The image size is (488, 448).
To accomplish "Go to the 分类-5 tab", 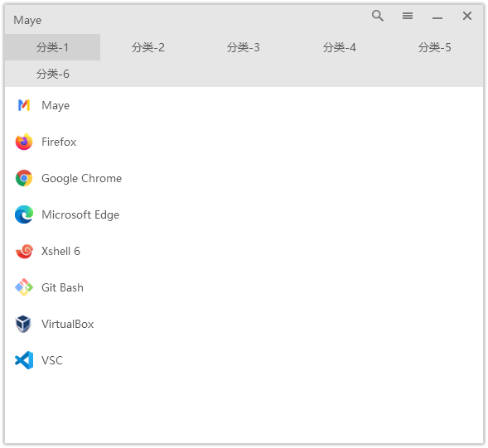I will pos(435,47).
